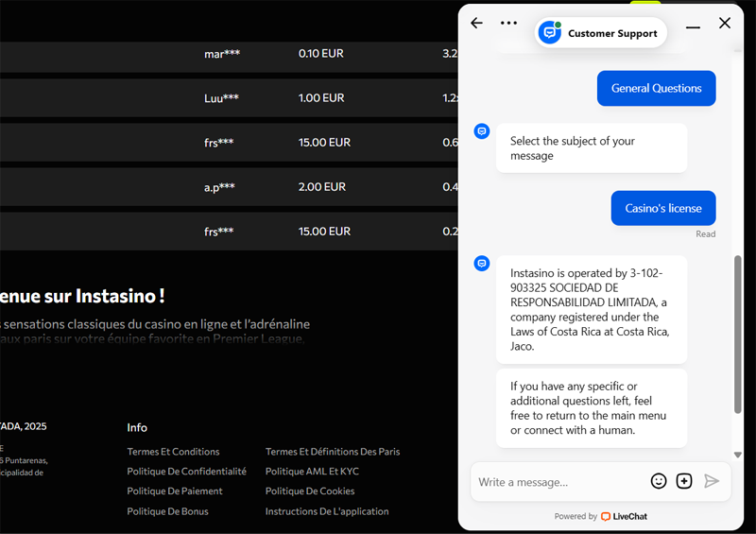Open Politique De Cookies footer link
The width and height of the screenshot is (756, 534).
click(x=310, y=491)
